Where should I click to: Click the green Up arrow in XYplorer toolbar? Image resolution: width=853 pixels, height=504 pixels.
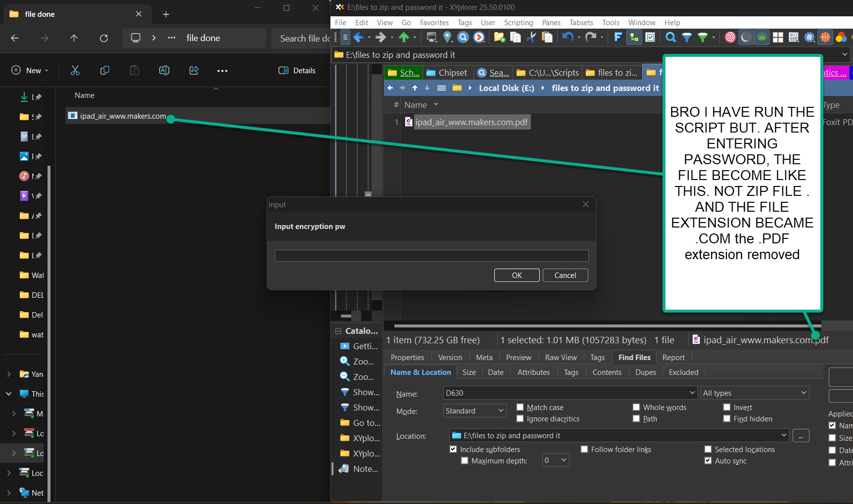(x=404, y=37)
